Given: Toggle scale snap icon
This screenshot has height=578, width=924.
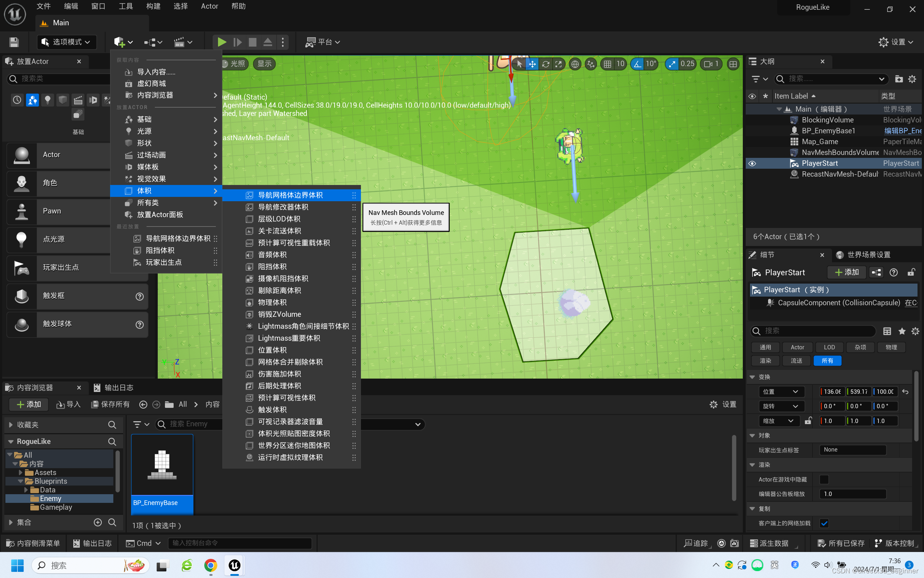Looking at the screenshot, I should pyautogui.click(x=672, y=64).
